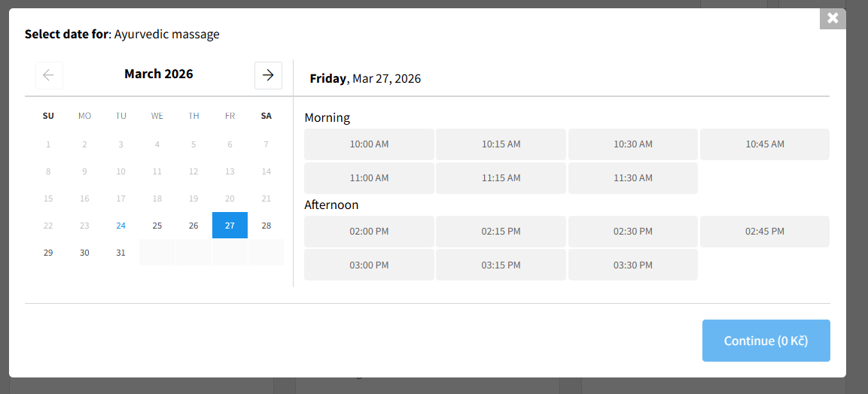Select March 31 in the calendar
The height and width of the screenshot is (394, 868).
(120, 253)
